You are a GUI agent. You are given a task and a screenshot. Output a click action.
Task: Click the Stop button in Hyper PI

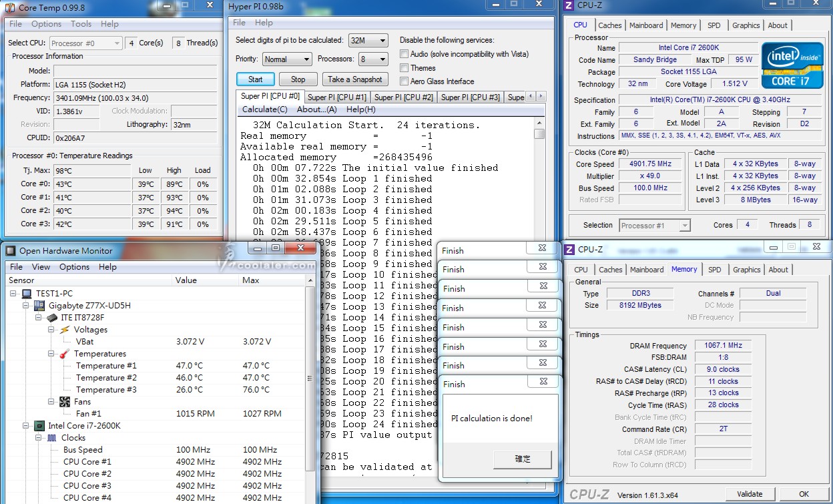pyautogui.click(x=298, y=79)
